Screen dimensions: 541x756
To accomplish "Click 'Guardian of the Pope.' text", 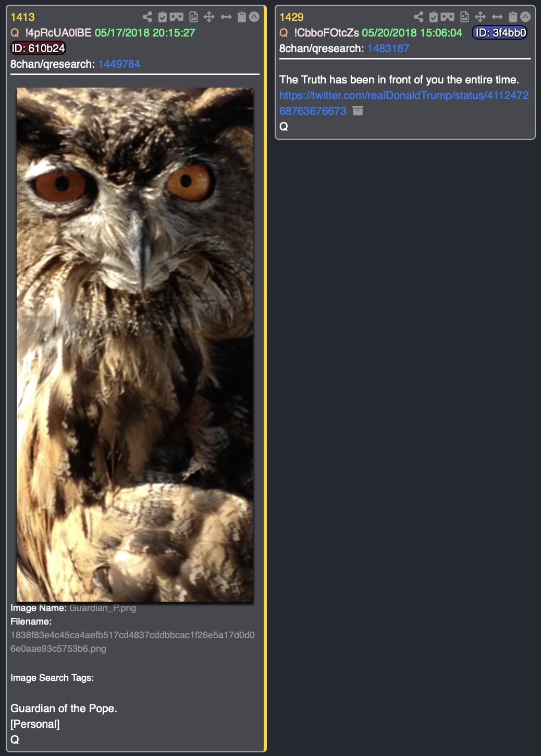I will [64, 709].
